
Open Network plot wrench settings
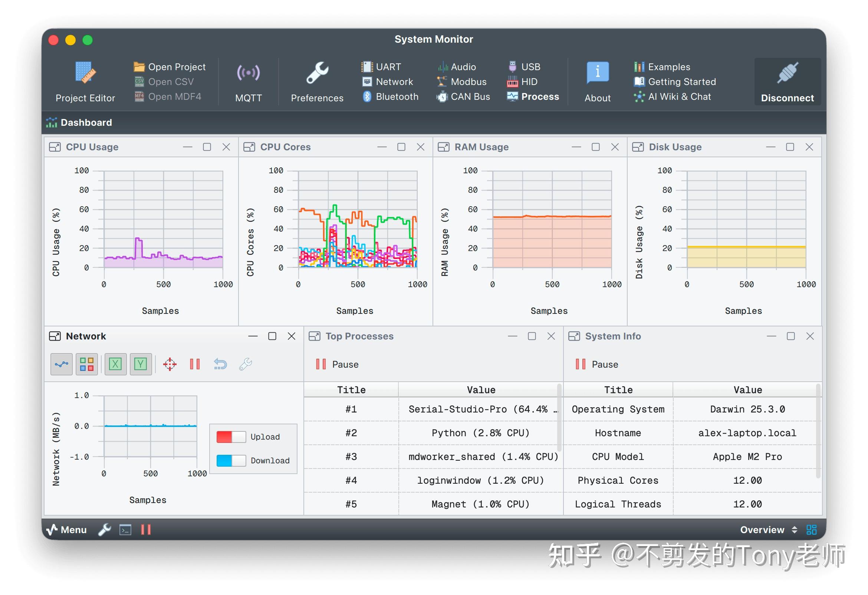pos(246,364)
